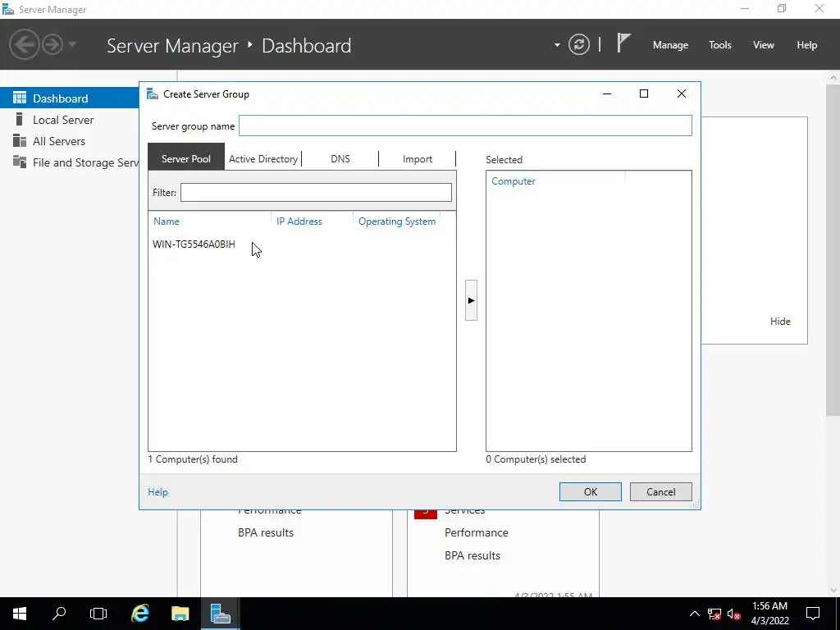
Task: Click Hide in the dashboard welcome tile
Action: coord(780,322)
